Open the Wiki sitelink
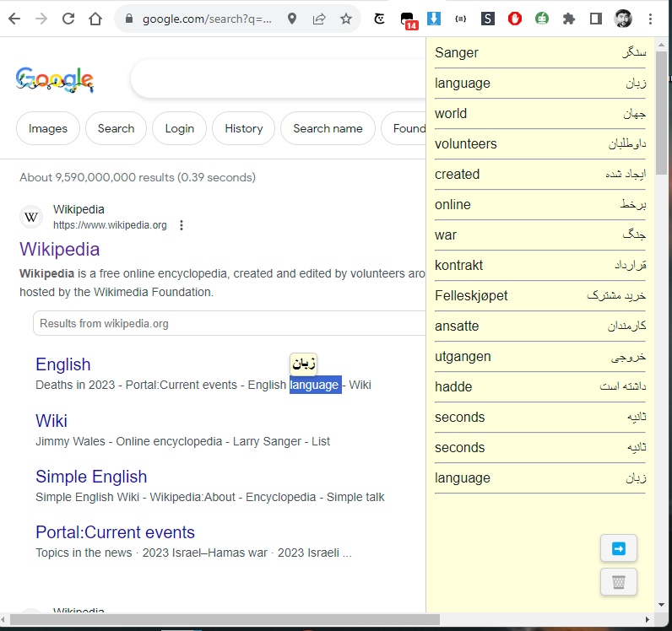The height and width of the screenshot is (631, 672). 51,421
